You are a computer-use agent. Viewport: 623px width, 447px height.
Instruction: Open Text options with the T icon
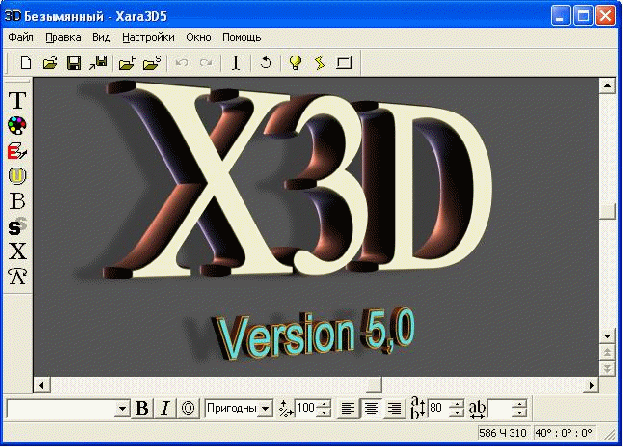[x=17, y=100]
